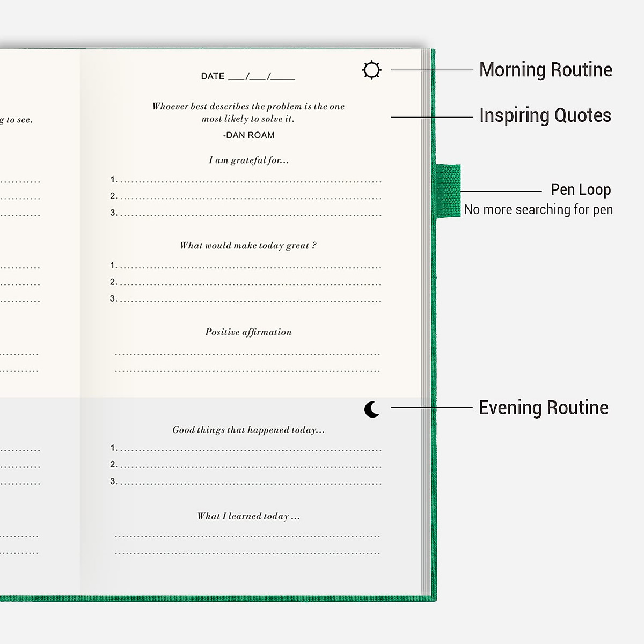Image resolution: width=644 pixels, height=644 pixels.
Task: Click the green elastic pen loop
Action: (448, 191)
